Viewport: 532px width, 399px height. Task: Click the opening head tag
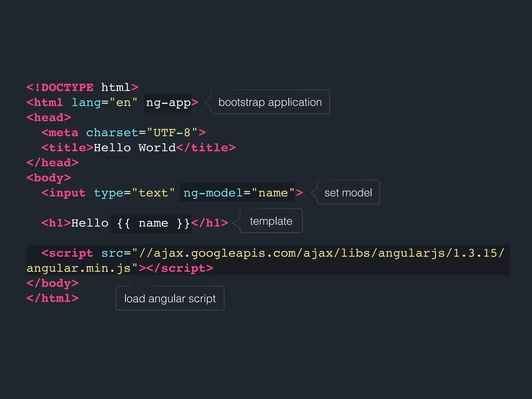coord(49,118)
